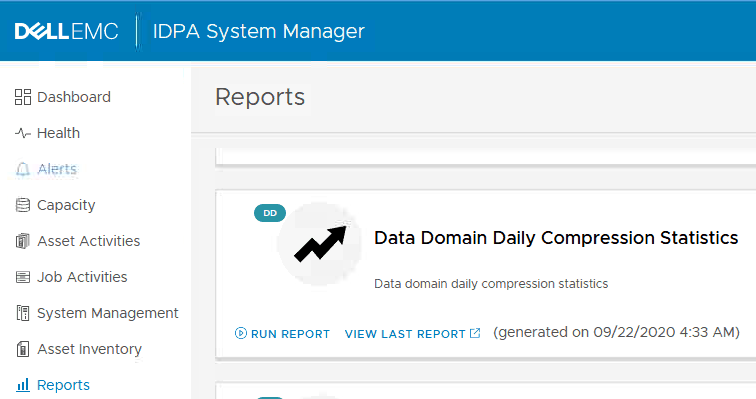Click the Data Domain Daily Compression Statistics title

pyautogui.click(x=556, y=238)
